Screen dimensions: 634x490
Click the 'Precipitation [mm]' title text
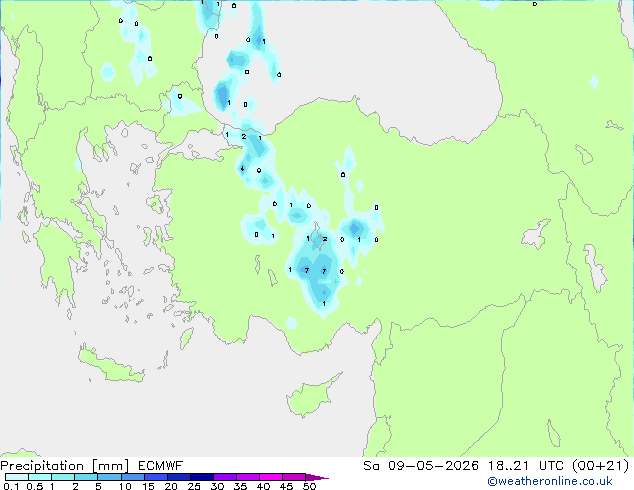[65, 466]
